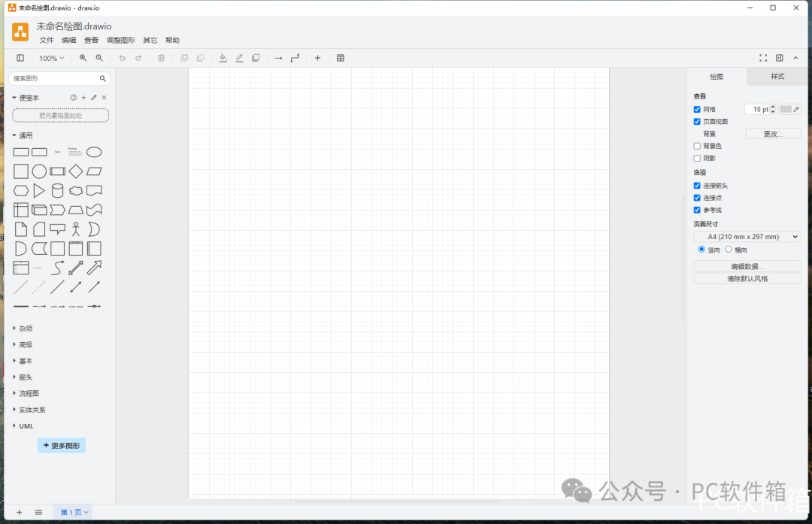The width and height of the screenshot is (812, 524).
Task: Click the grid color swatch
Action: click(786, 110)
